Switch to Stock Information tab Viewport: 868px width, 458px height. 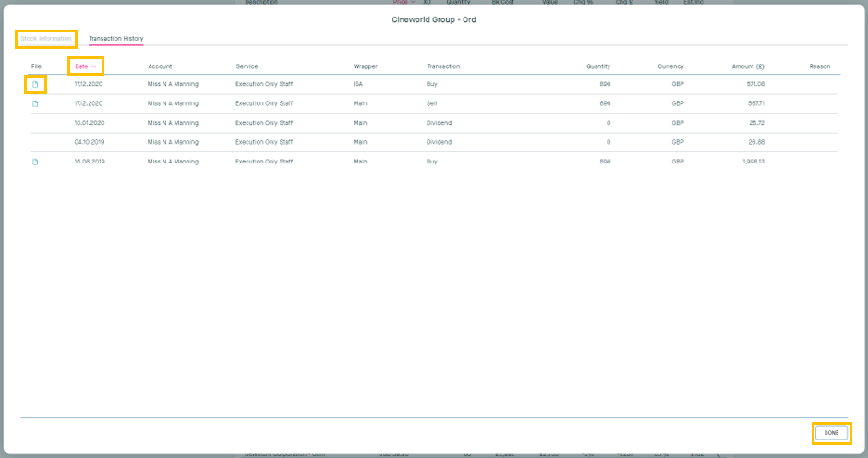click(46, 39)
